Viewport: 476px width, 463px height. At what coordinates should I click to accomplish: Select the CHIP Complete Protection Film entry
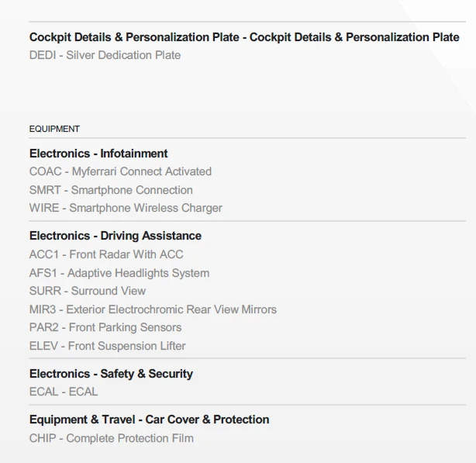coord(112,438)
